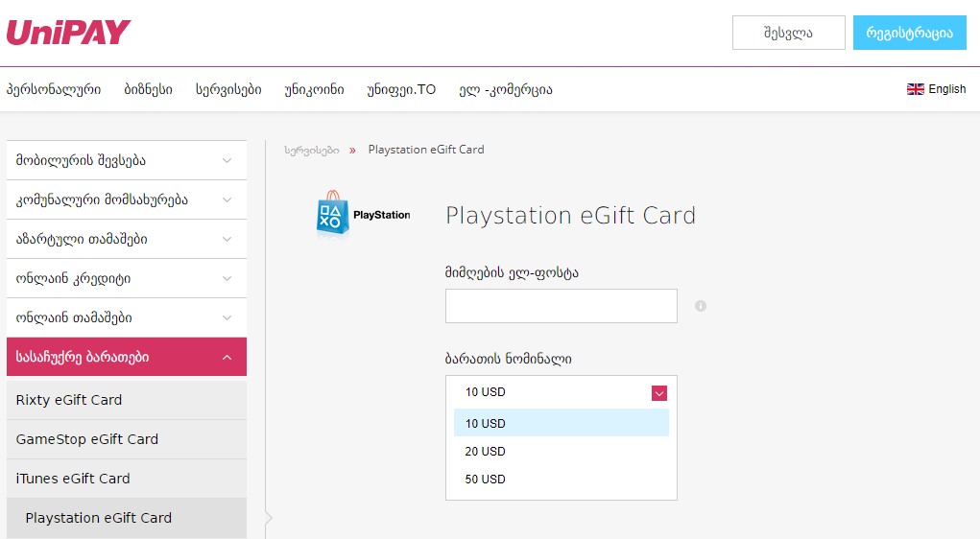
Task: Expand ონლაინ კრედიტი chevron
Action: tap(227, 278)
